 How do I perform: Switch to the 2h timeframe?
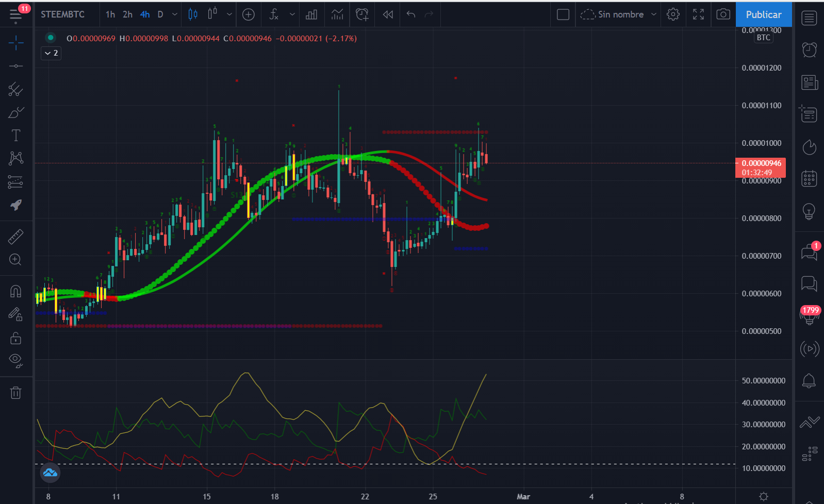click(x=127, y=14)
